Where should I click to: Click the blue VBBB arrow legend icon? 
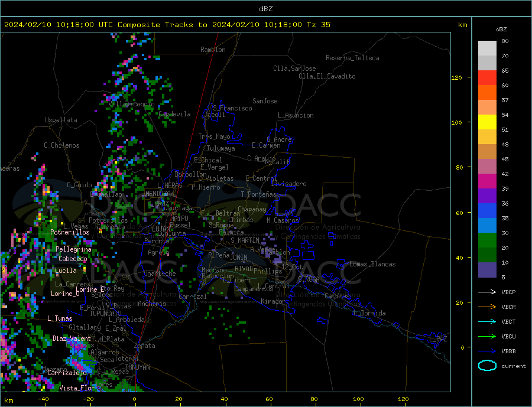(487, 351)
